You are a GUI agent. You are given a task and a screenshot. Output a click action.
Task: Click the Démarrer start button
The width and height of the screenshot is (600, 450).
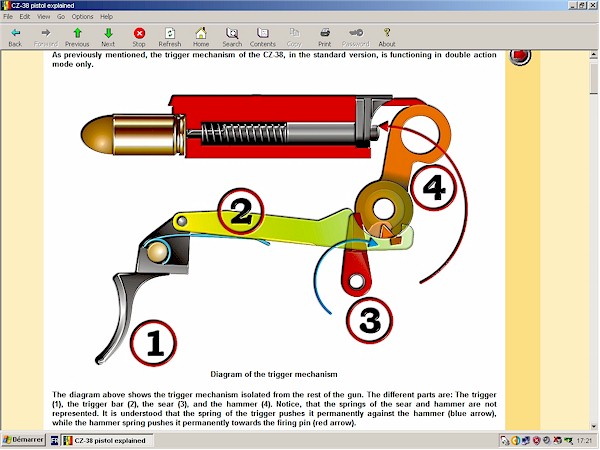[23, 440]
